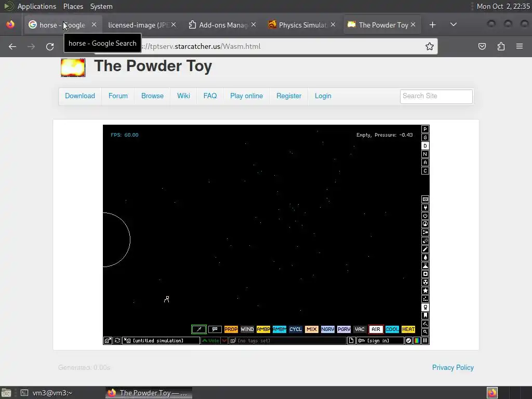Click the open simulation browser icon
532x399 pixels.
pos(108,340)
